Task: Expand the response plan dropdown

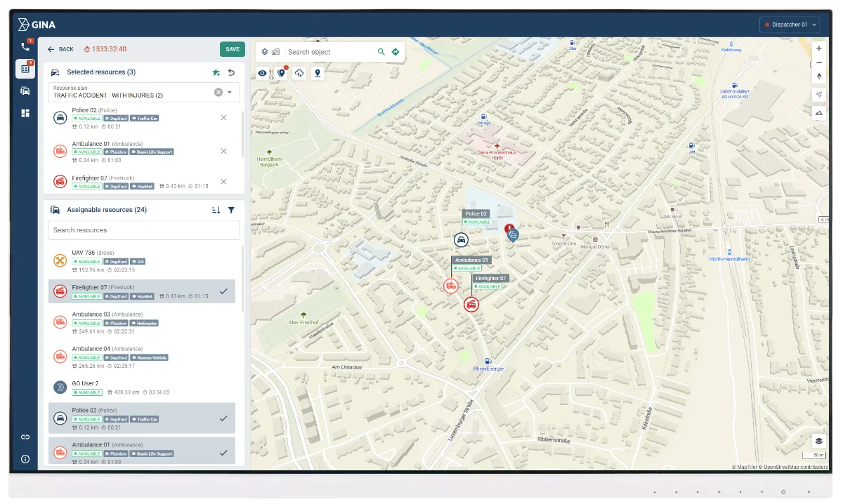Action: [x=230, y=91]
